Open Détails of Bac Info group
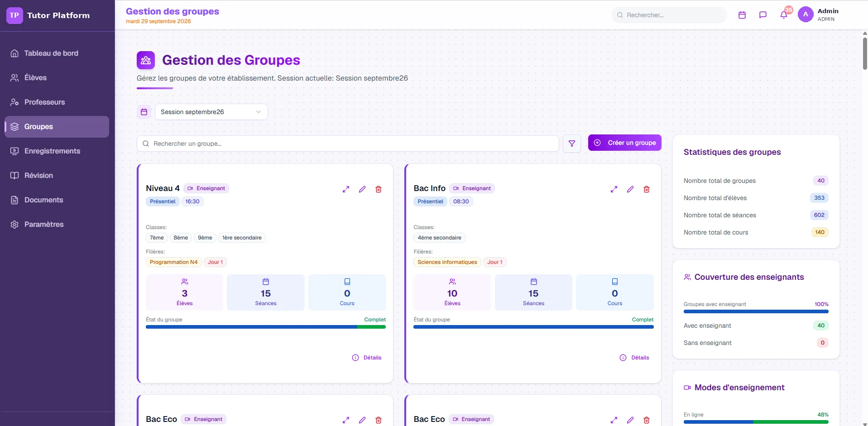Image resolution: width=868 pixels, height=426 pixels. [634, 358]
